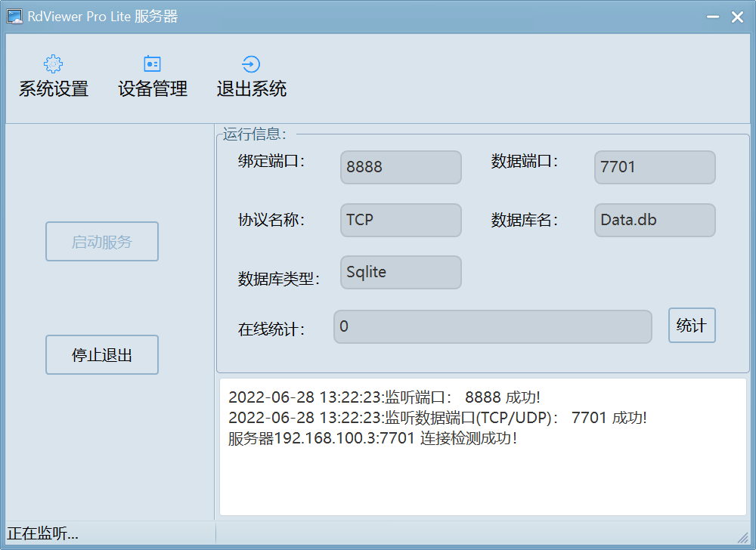Click the 数据库名 field showing Data.db

point(654,220)
